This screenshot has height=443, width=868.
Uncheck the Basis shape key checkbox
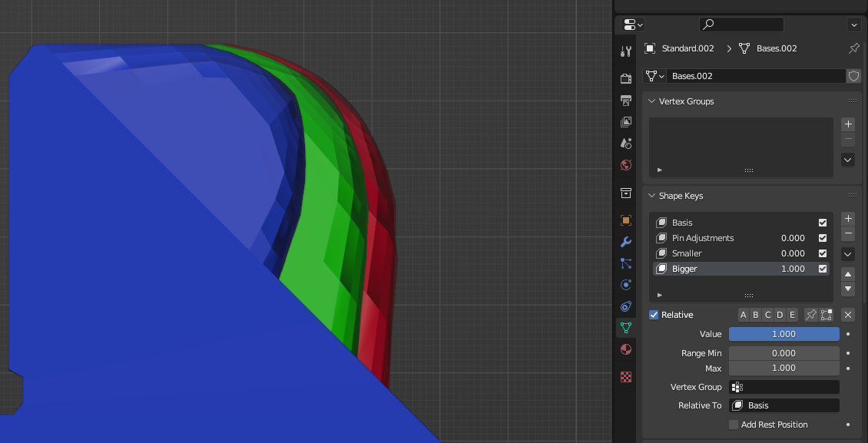tap(823, 223)
